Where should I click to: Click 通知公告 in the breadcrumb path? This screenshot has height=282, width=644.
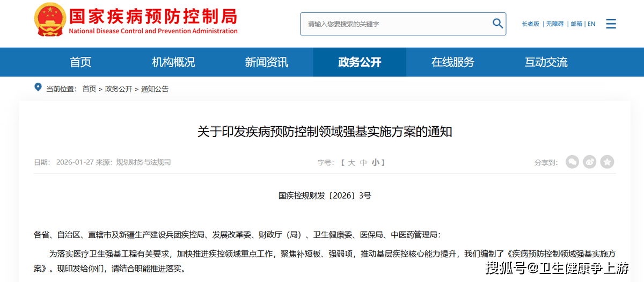tap(155, 89)
